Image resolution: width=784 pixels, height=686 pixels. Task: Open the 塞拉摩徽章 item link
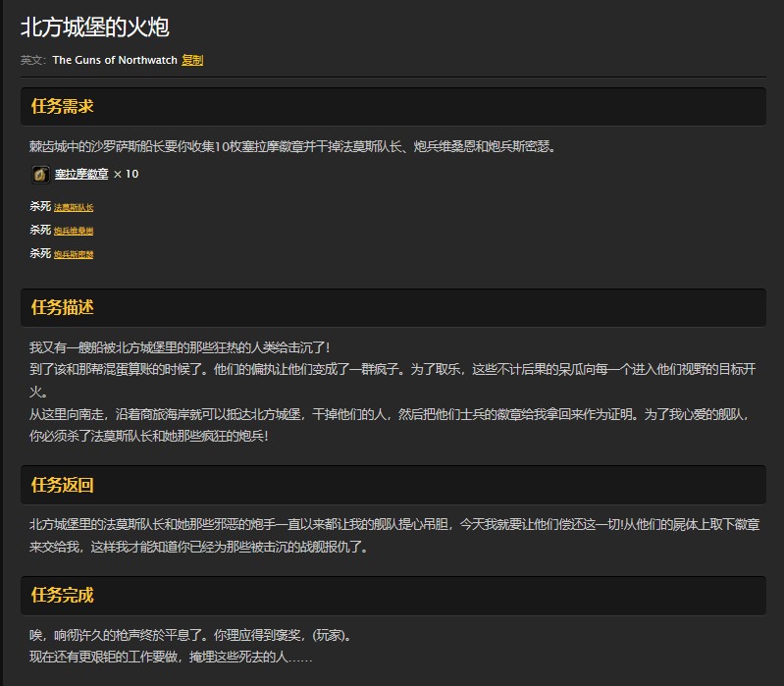(81, 175)
